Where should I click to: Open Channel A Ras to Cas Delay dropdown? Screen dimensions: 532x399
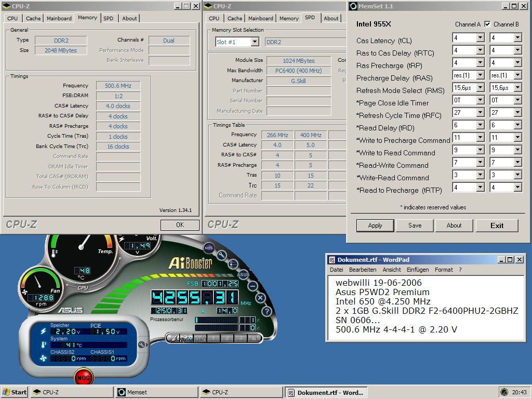[480, 50]
